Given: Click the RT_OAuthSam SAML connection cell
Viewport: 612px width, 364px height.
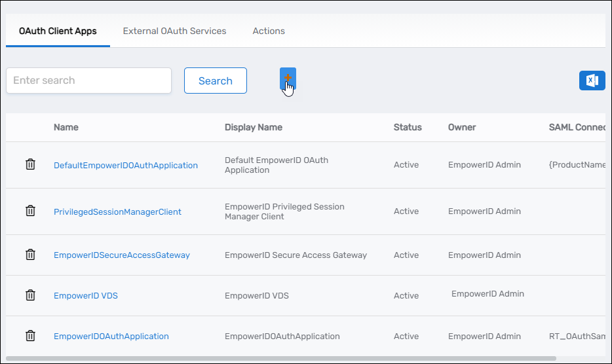Looking at the screenshot, I should click(577, 337).
